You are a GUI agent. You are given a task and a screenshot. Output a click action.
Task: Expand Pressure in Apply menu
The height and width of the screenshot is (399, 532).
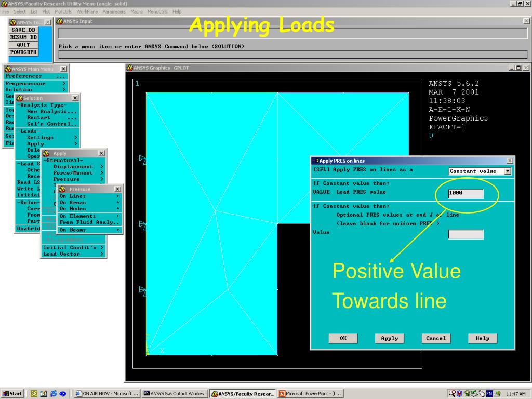pos(78,179)
